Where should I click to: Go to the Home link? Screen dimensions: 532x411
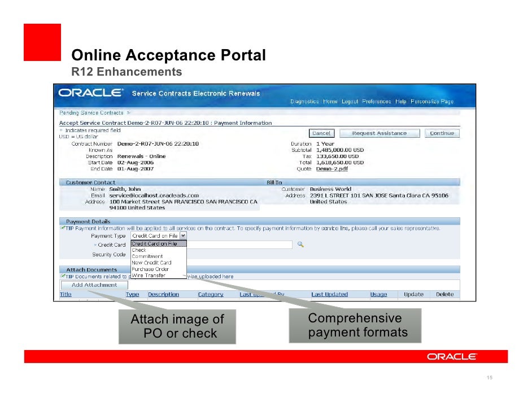click(x=330, y=102)
